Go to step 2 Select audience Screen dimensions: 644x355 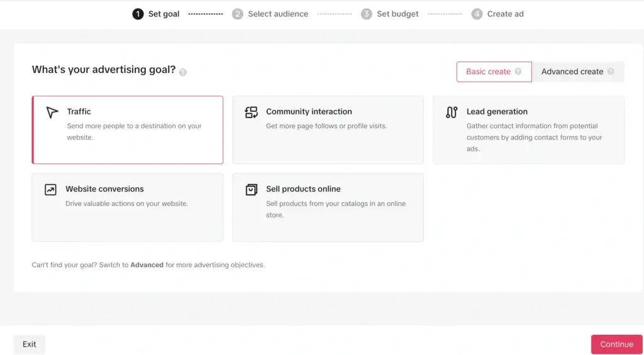(x=270, y=14)
